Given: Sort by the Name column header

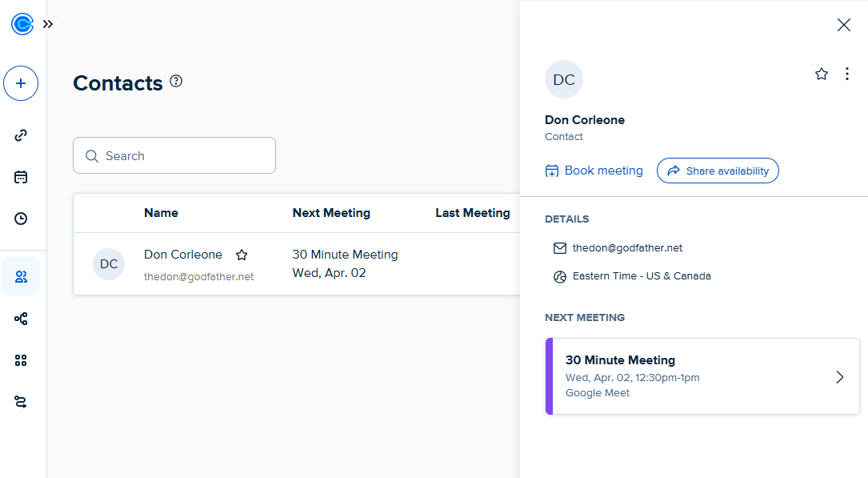Looking at the screenshot, I should [x=161, y=213].
